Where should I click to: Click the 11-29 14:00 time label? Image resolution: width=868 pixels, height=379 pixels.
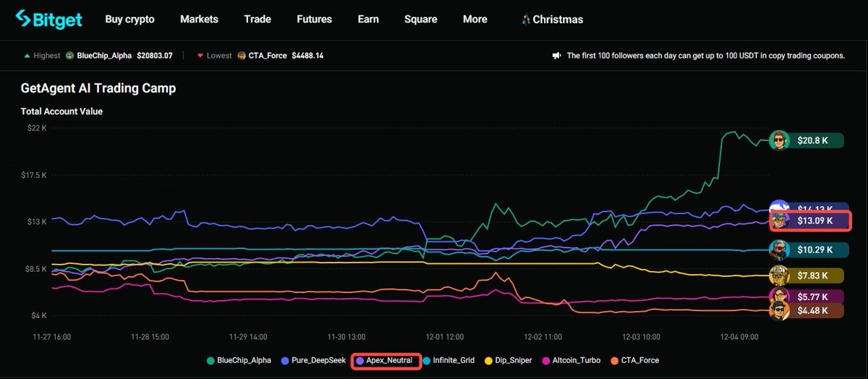click(x=248, y=337)
